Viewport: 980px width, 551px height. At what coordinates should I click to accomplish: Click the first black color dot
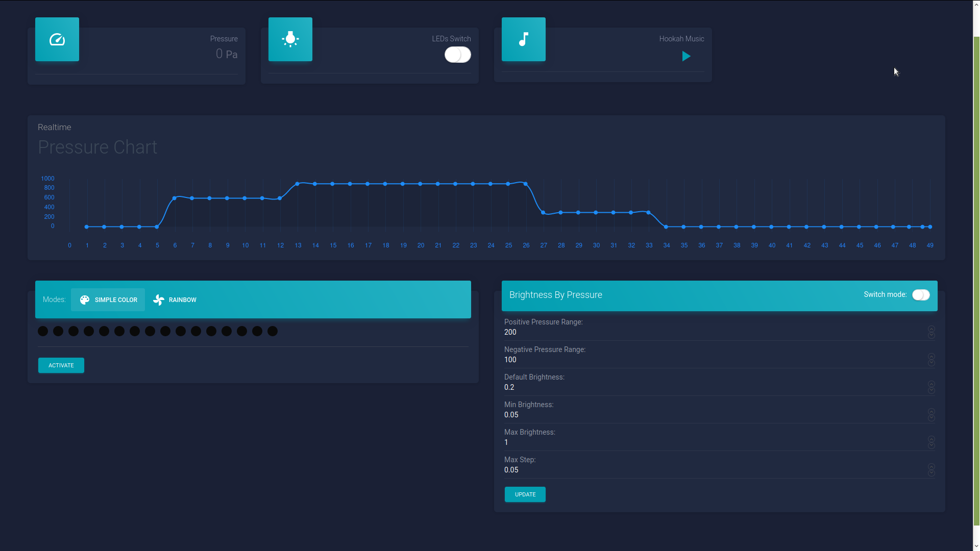point(43,331)
